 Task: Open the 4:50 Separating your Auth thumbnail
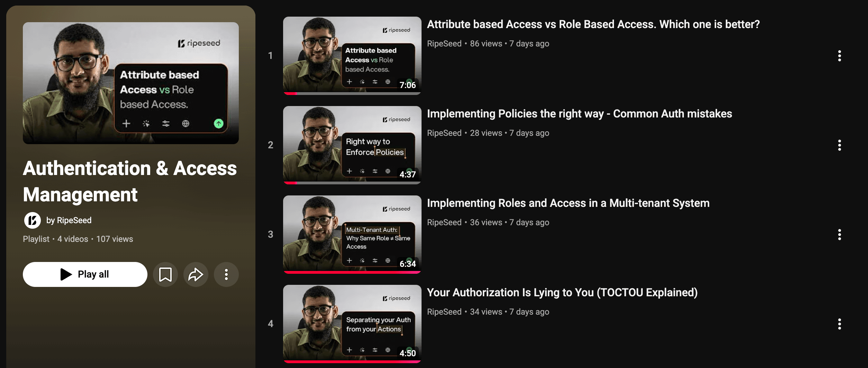352,324
